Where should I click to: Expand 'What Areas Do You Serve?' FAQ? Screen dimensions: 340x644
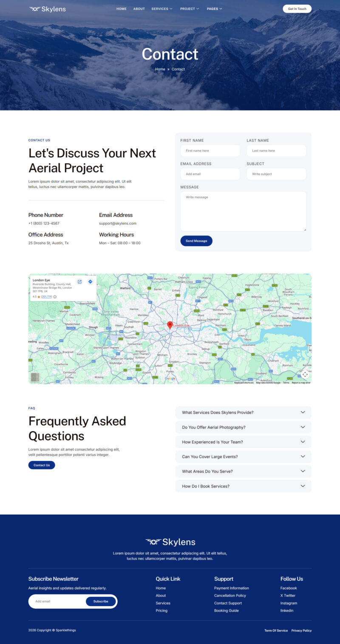(x=243, y=471)
